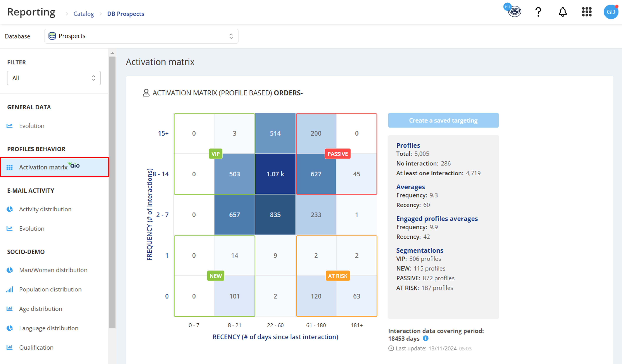
Task: Select the 233 matrix cell
Action: (316, 214)
